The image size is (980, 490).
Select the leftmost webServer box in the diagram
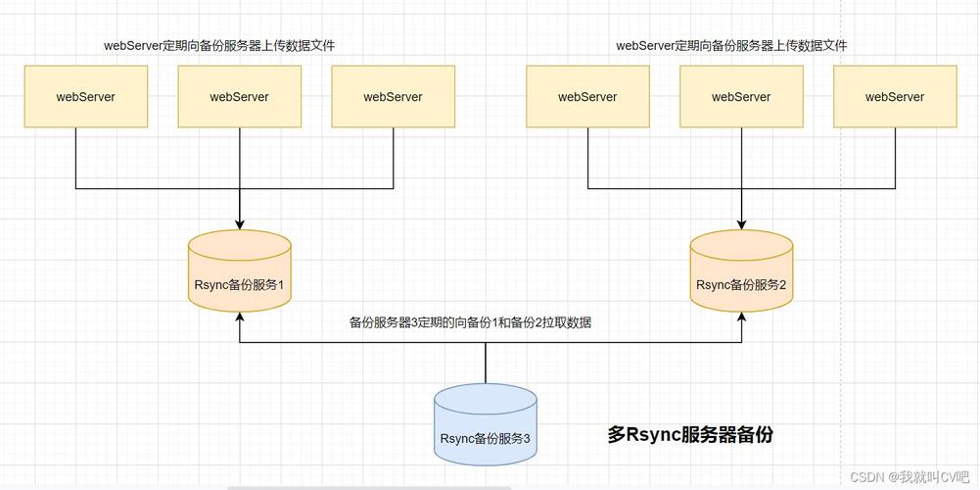coord(86,97)
